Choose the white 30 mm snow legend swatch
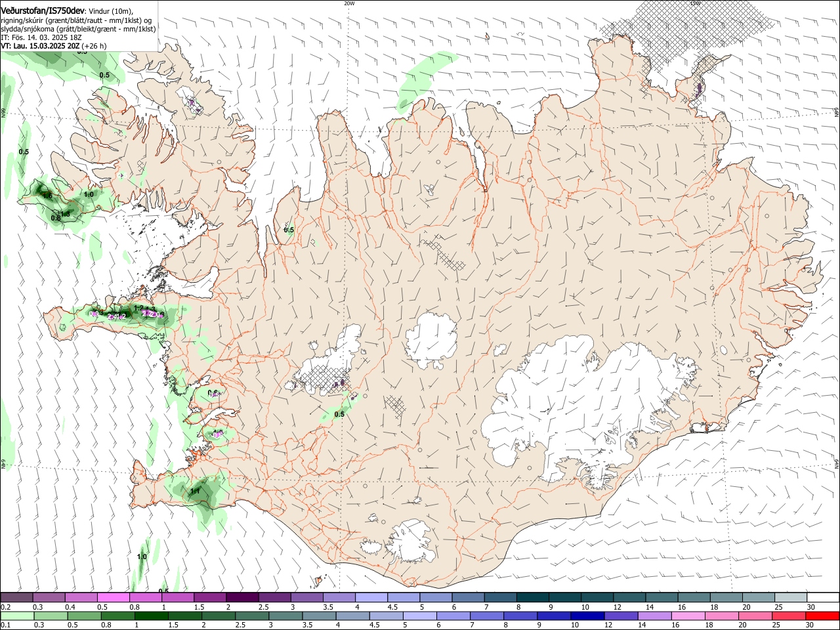 pos(823,597)
